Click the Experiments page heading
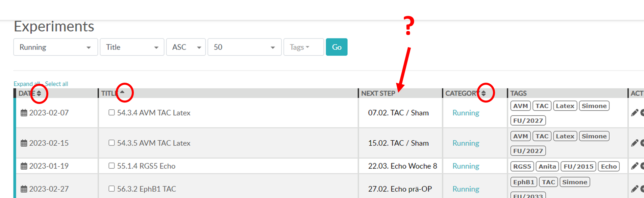The image size is (644, 198). [x=54, y=27]
